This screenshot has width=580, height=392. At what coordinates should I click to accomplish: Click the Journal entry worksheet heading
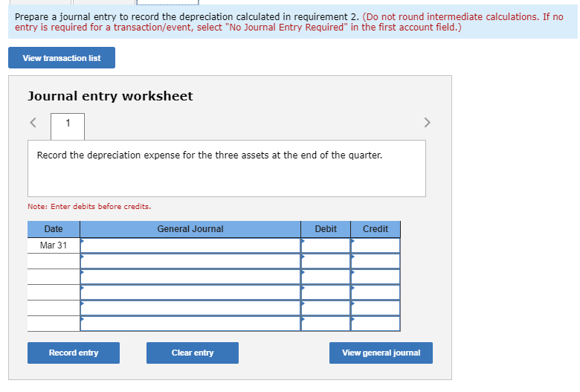click(110, 96)
